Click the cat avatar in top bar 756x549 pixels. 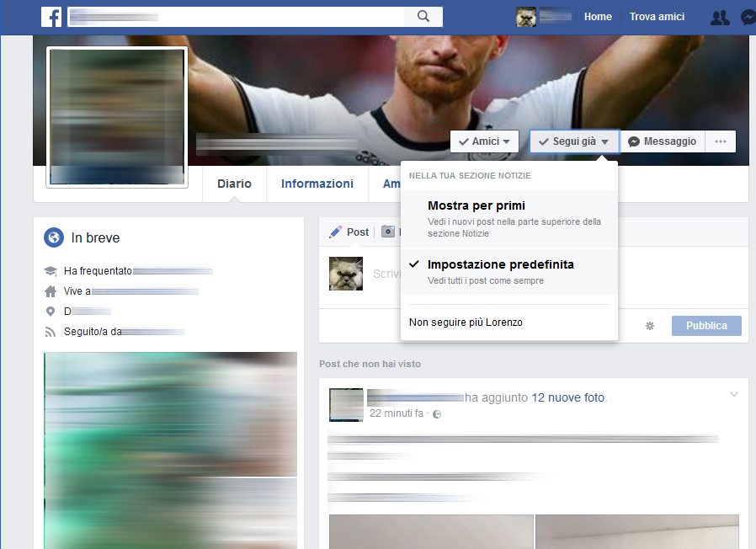pos(526,17)
